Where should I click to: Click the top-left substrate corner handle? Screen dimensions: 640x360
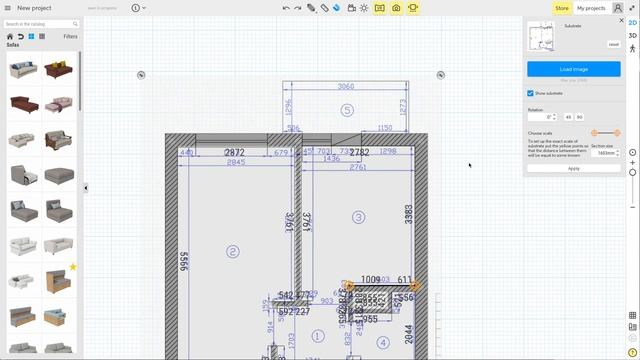coord(141,75)
